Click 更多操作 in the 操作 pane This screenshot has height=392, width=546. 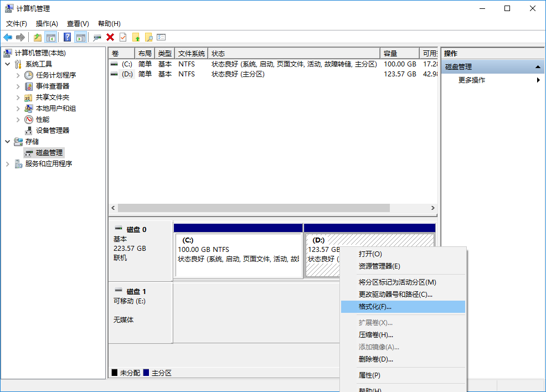coord(472,80)
